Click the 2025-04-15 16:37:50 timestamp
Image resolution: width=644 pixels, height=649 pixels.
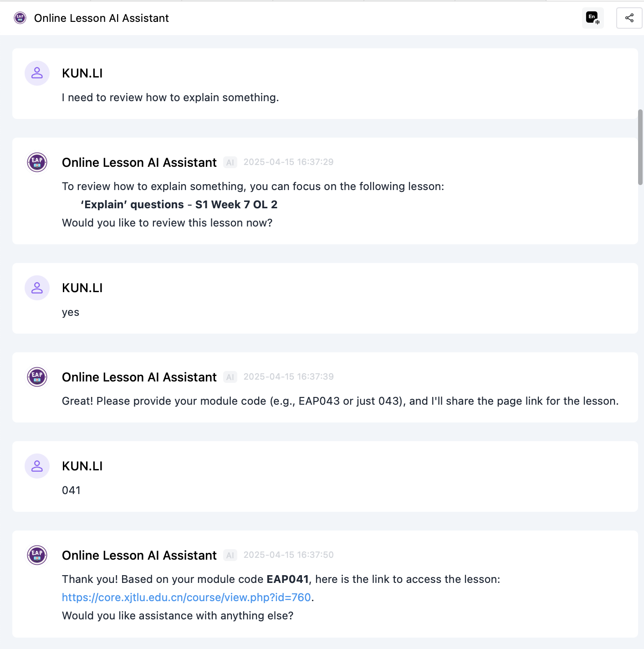pyautogui.click(x=288, y=555)
